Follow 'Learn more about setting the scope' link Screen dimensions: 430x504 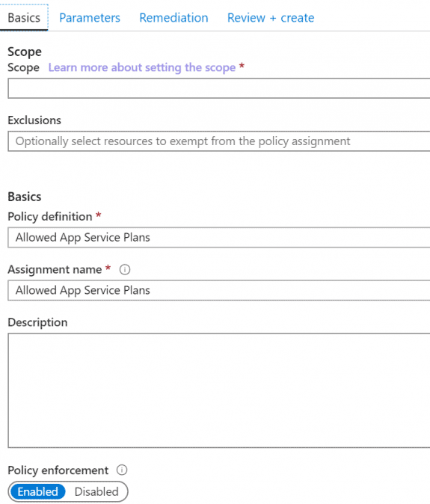142,67
